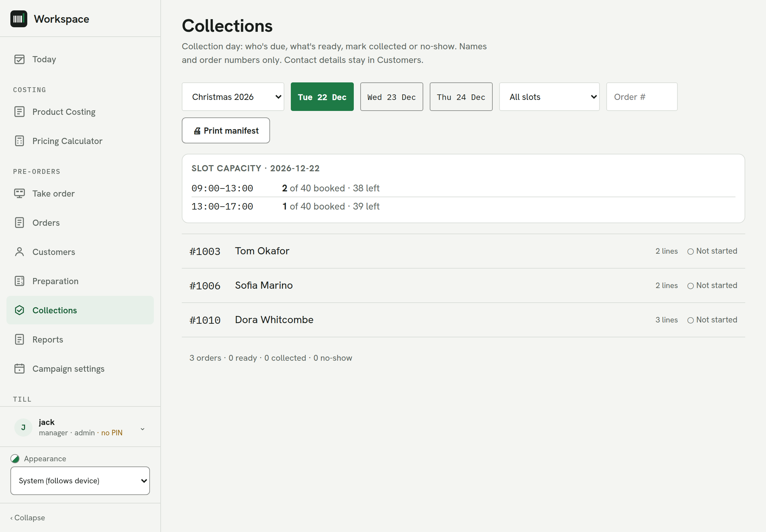766x532 pixels.
Task: Click '2 lines' on Tom Okafor's order
Action: click(x=666, y=251)
